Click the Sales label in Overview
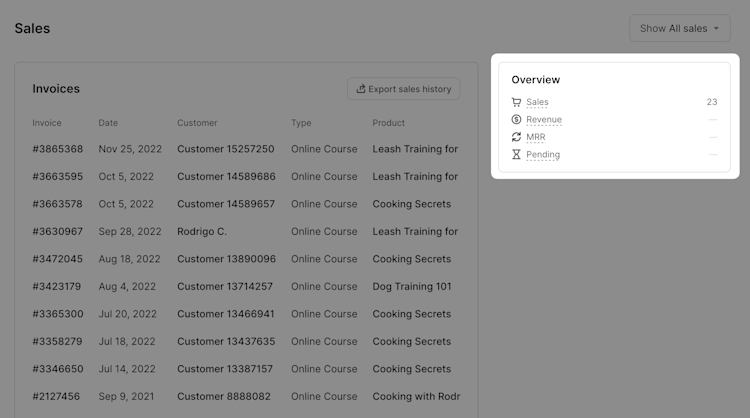 tap(537, 102)
